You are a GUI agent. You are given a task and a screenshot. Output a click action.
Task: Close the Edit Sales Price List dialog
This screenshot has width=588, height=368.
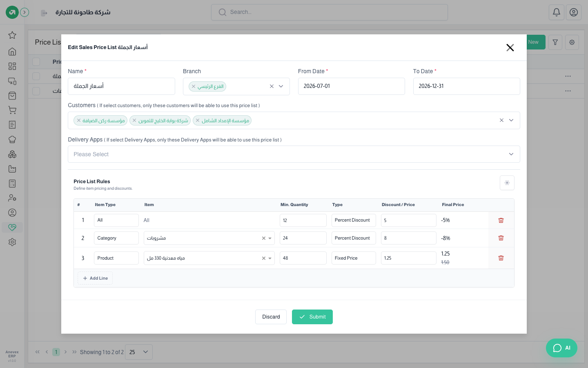point(510,47)
